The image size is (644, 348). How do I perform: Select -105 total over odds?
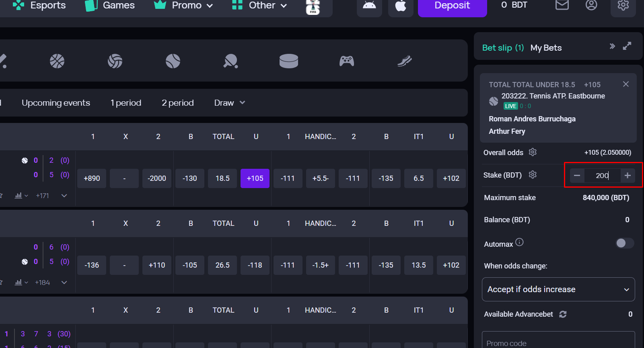190,265
